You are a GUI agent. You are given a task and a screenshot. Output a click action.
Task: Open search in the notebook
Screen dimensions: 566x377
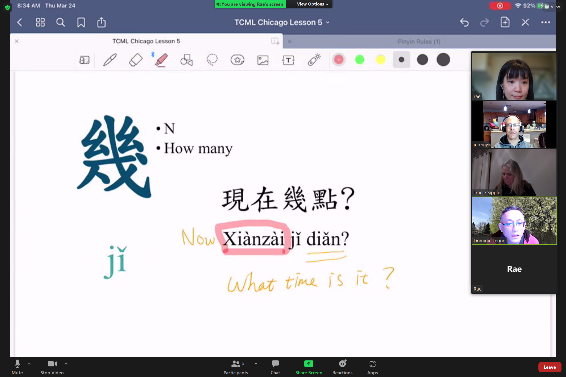61,22
